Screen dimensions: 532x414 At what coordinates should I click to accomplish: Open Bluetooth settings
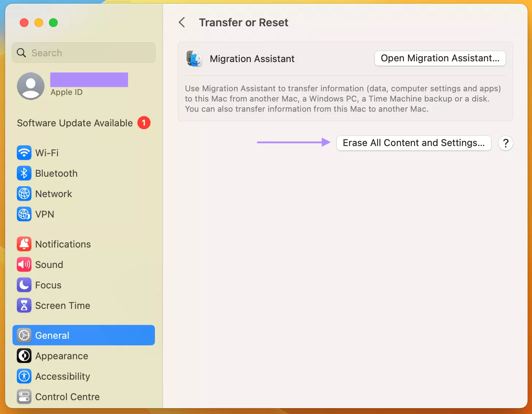tap(56, 173)
